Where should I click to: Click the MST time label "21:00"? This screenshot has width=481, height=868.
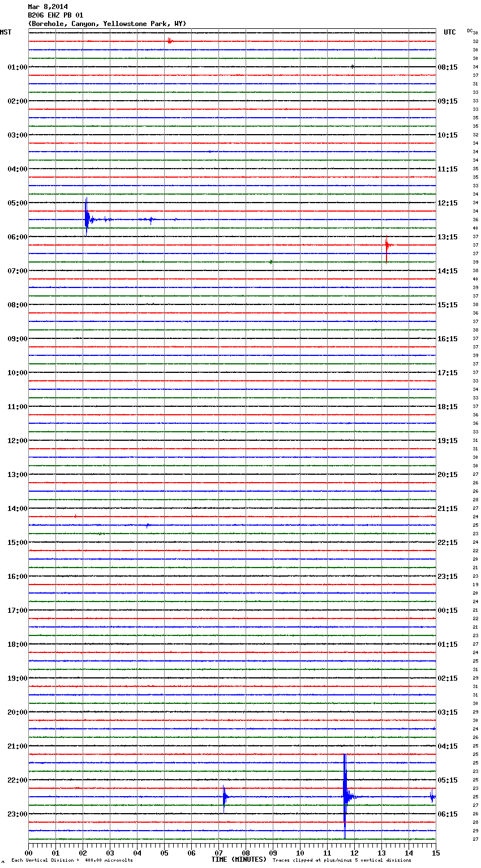pos(18,746)
